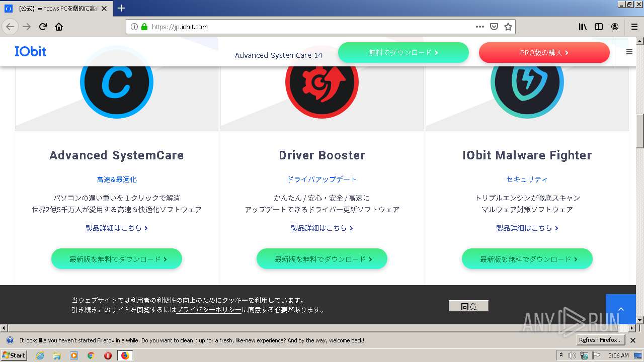644x362 pixels.
Task: Dismiss the Firefox refresh notification bar
Action: pyautogui.click(x=633, y=340)
